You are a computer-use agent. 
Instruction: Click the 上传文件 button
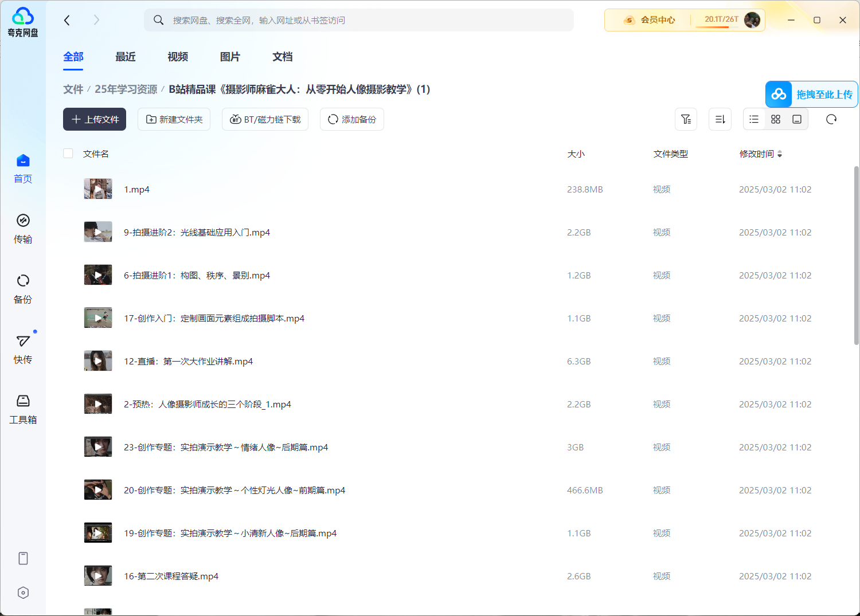95,119
